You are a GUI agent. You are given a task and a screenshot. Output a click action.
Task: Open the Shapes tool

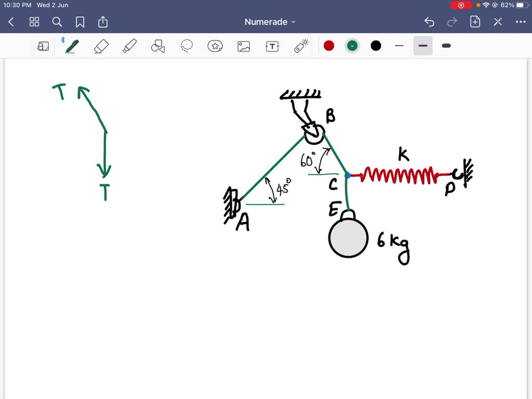click(157, 46)
